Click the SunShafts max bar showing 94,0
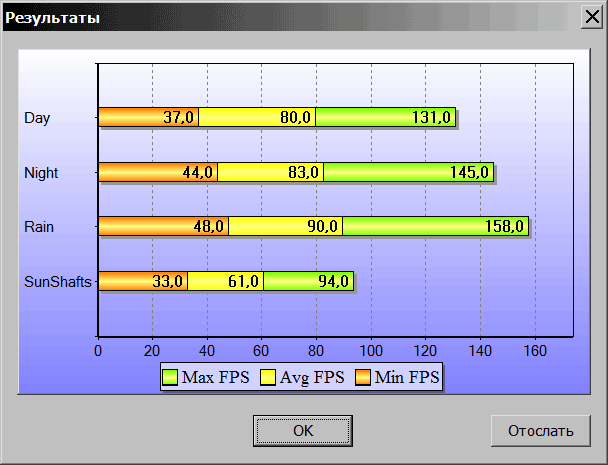 [x=308, y=281]
